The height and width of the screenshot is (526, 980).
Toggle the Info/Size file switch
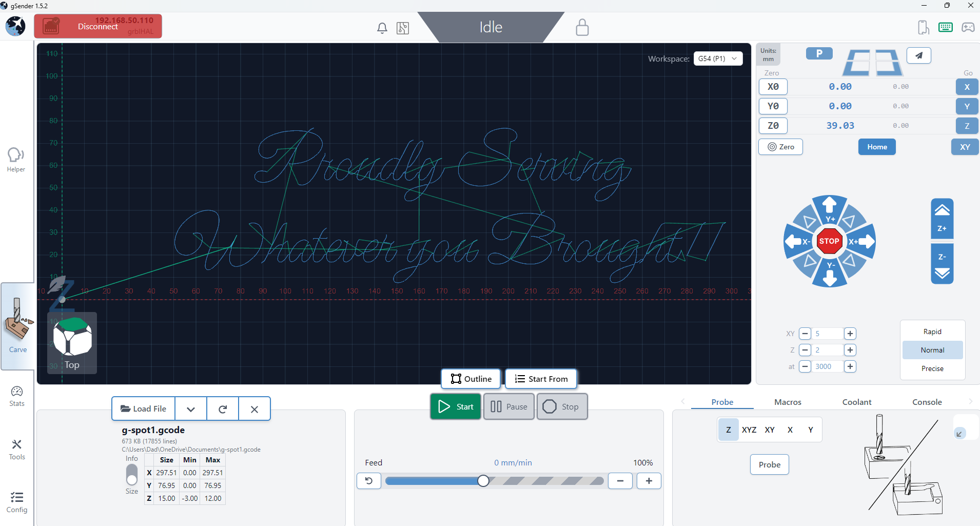point(132,475)
